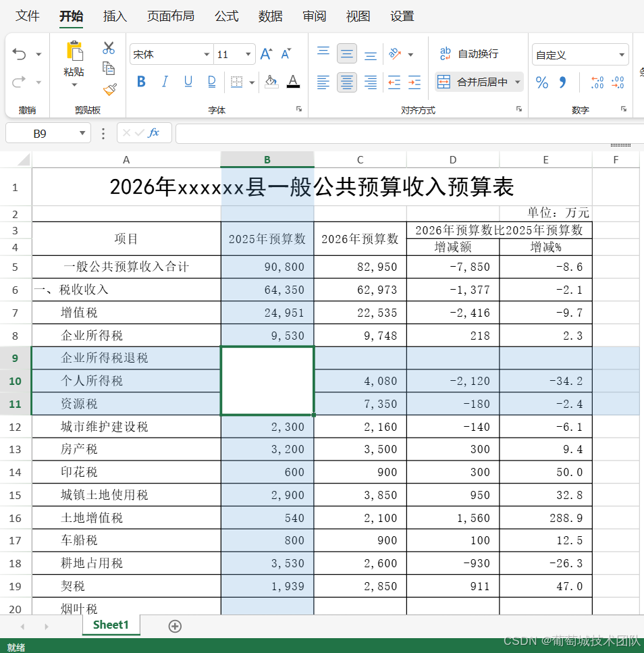644x653 pixels.
Task: Decrease decimal places
Action: [x=618, y=82]
